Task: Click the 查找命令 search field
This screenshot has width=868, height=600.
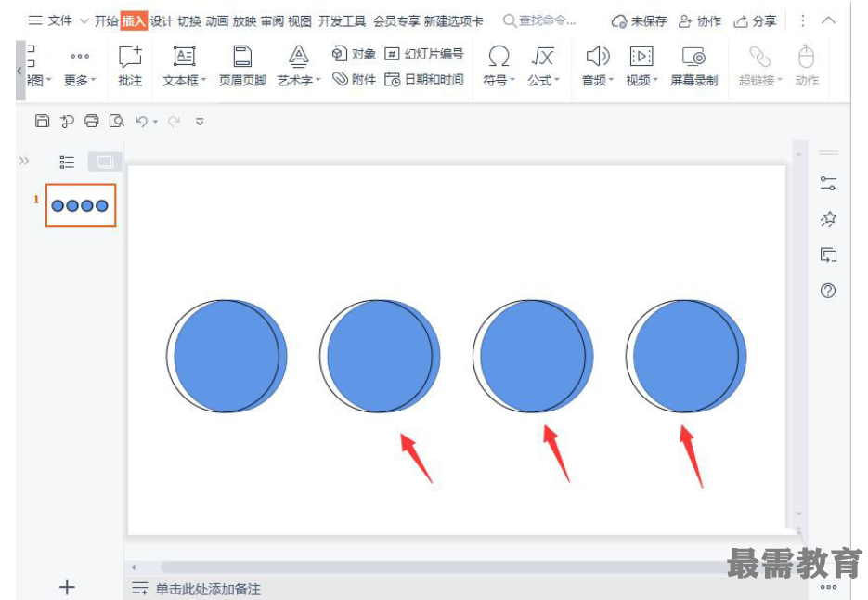Action: point(539,21)
